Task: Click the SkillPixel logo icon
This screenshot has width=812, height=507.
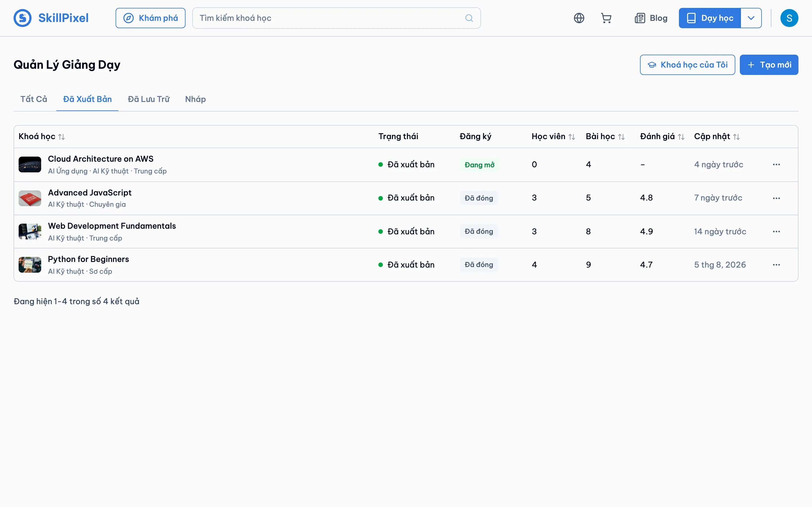Action: 23,18
